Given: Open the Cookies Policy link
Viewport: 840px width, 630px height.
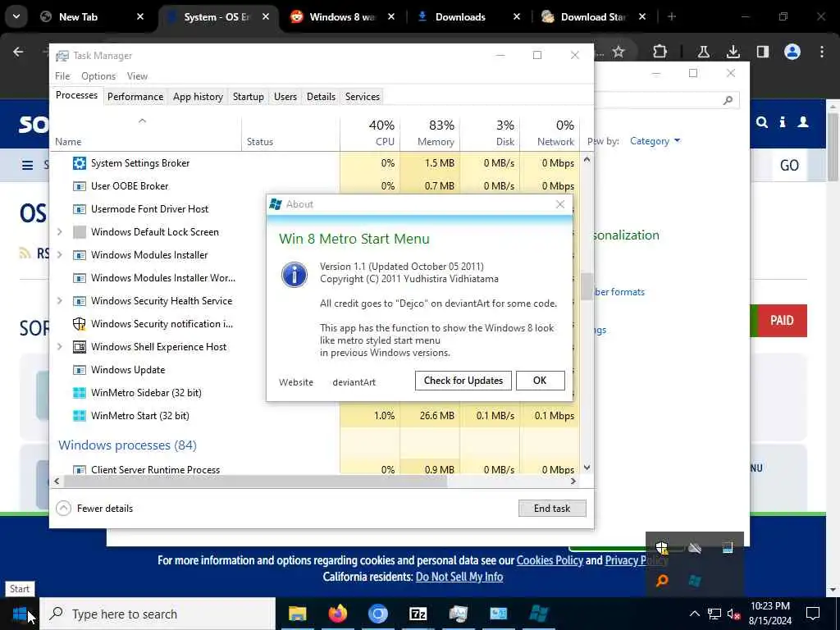Looking at the screenshot, I should [x=550, y=560].
